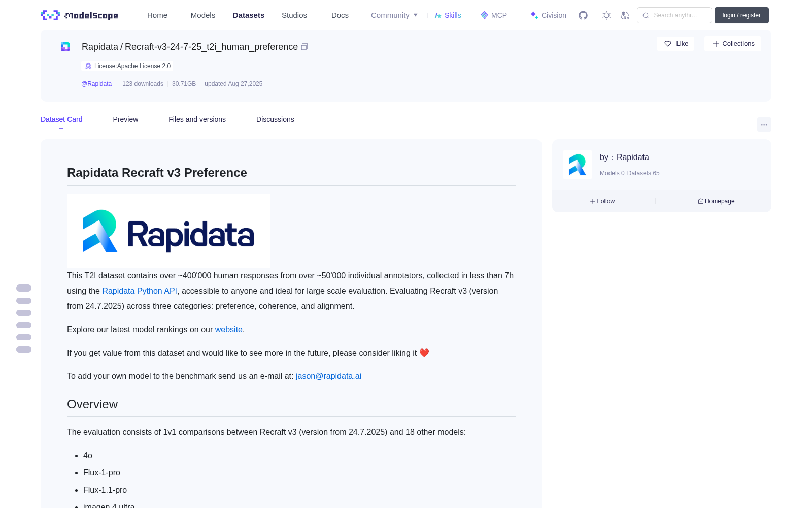Add dataset to Collections
The width and height of the screenshot is (812, 508).
click(733, 44)
